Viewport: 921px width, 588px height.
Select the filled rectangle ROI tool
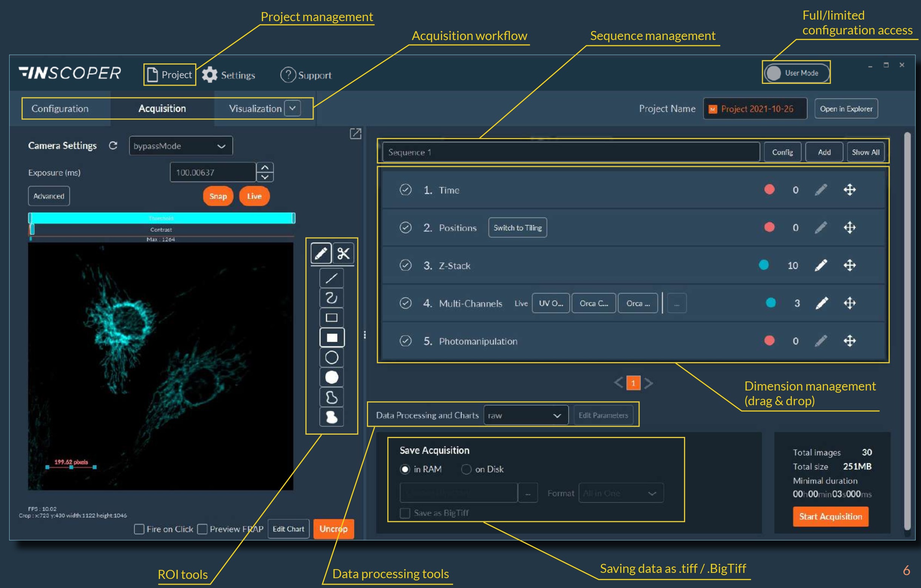331,337
